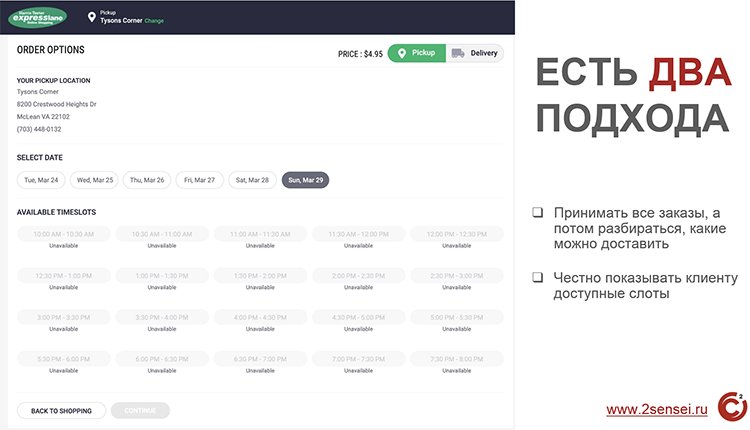750x430 pixels.
Task: Choose the Wed, Mar 25 date
Action: (95, 180)
